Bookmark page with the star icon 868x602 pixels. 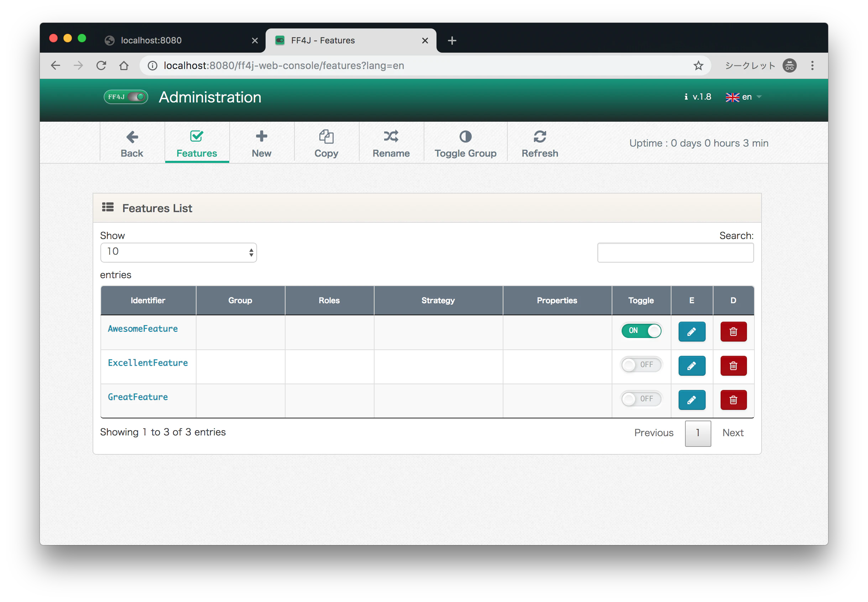[698, 65]
